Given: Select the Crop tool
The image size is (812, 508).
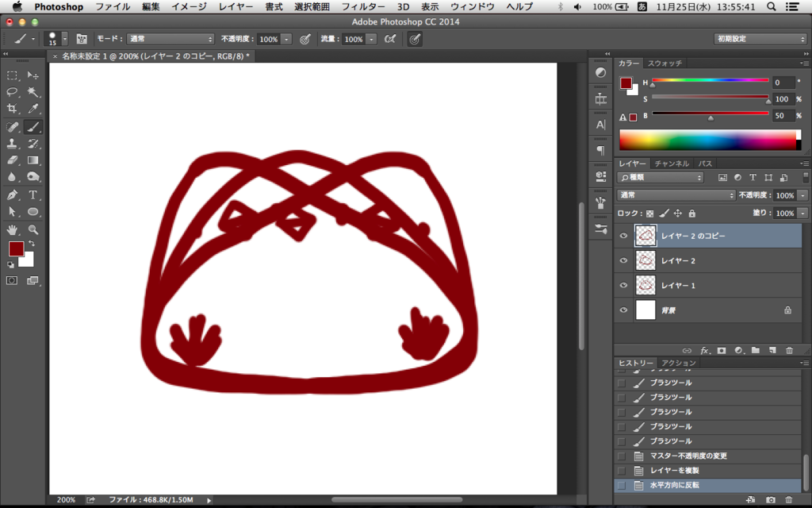Looking at the screenshot, I should (x=12, y=109).
